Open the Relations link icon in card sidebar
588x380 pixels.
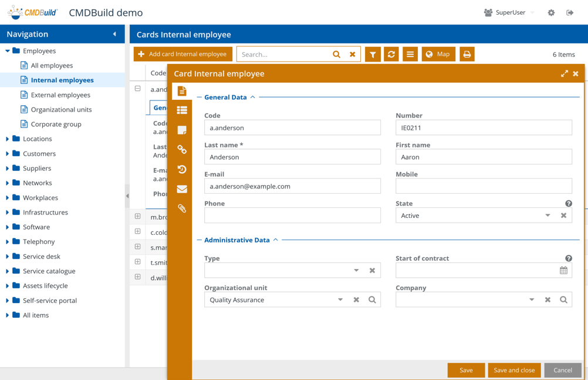[182, 150]
